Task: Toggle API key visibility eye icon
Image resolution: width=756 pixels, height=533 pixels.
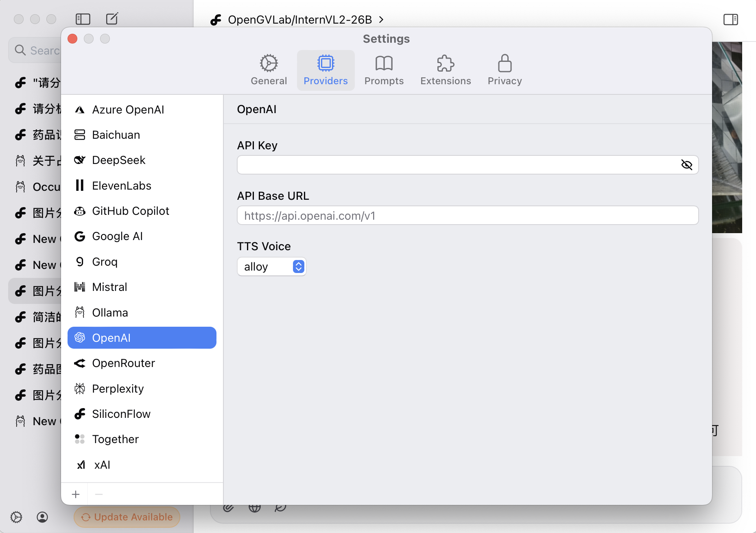Action: tap(686, 165)
